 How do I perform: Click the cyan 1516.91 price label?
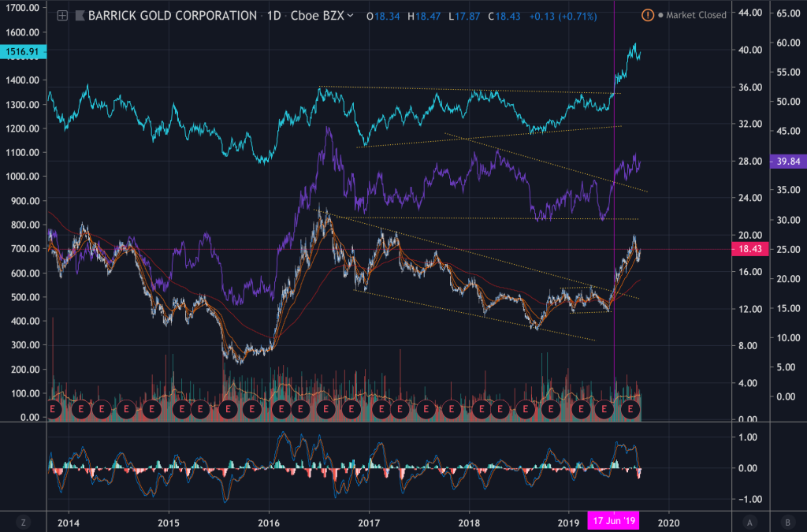(23, 51)
